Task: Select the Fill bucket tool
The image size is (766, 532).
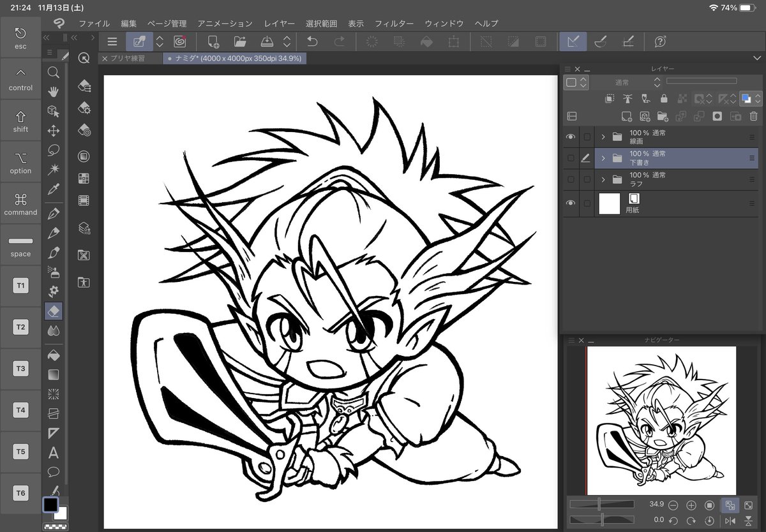Action: click(54, 355)
